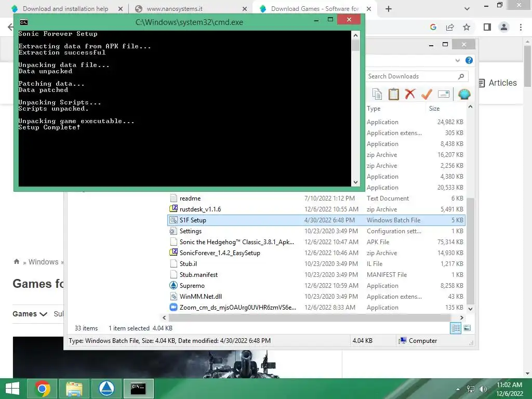Click the cmd.exe window title icon
Screen dimensions: 532x399
click(24, 22)
